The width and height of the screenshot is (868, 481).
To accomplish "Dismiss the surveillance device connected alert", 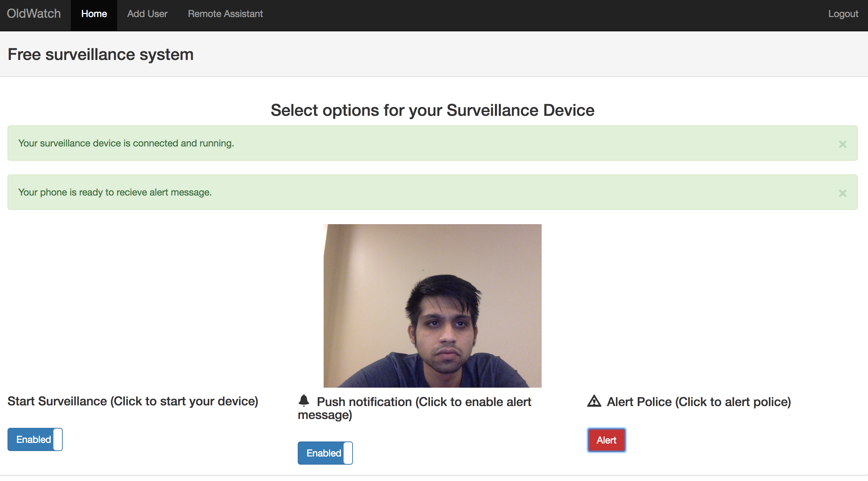I will (842, 144).
